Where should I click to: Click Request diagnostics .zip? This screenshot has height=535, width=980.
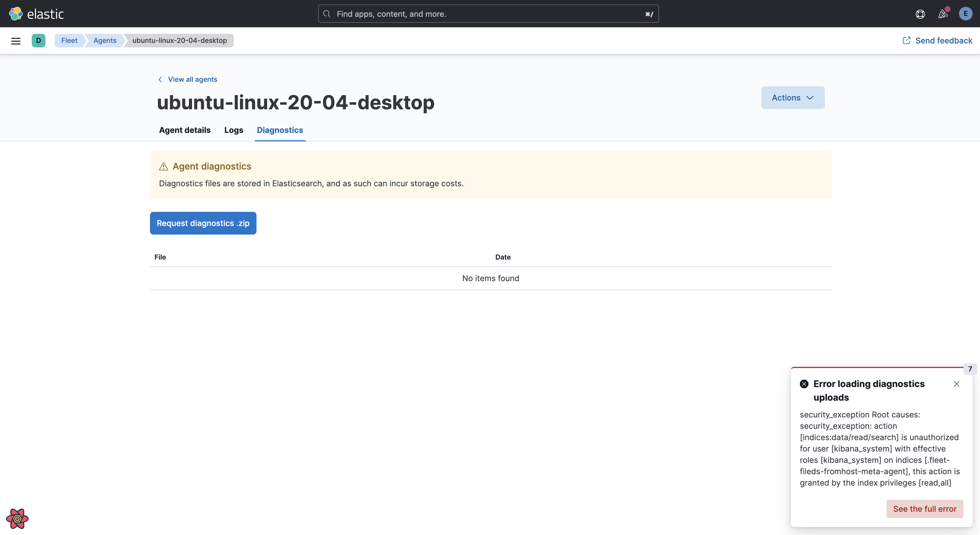coord(203,223)
